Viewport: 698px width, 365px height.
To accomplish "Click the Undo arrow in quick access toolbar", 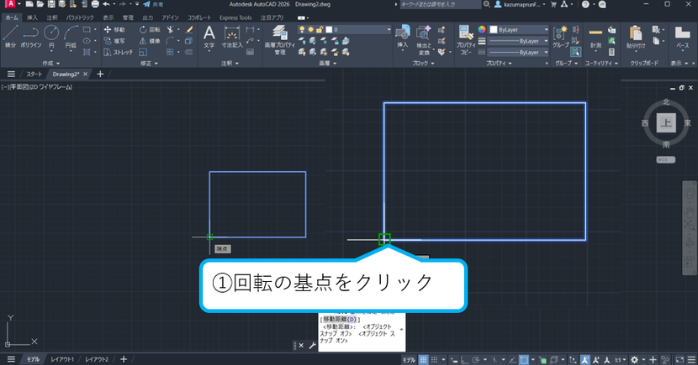I will (x=106, y=4).
